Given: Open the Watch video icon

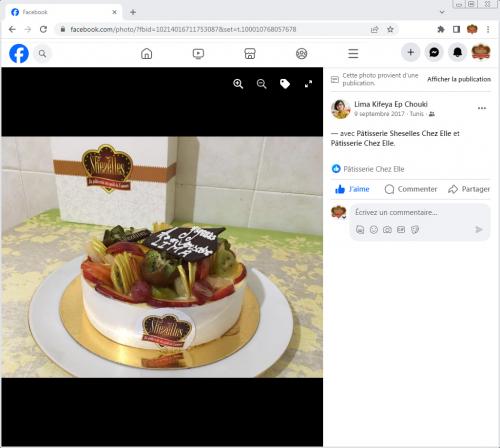Looking at the screenshot, I should [x=198, y=53].
